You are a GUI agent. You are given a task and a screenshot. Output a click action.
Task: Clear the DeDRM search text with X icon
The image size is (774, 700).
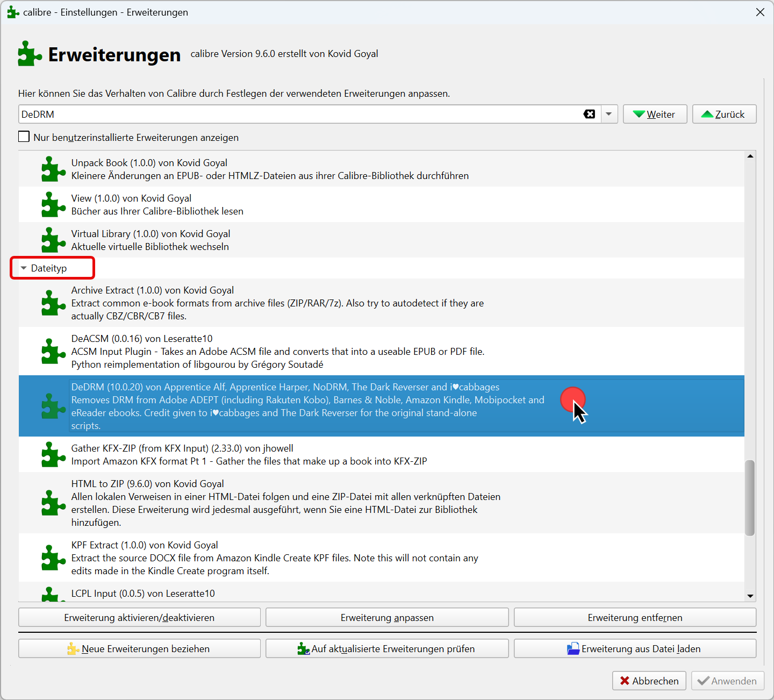click(589, 114)
